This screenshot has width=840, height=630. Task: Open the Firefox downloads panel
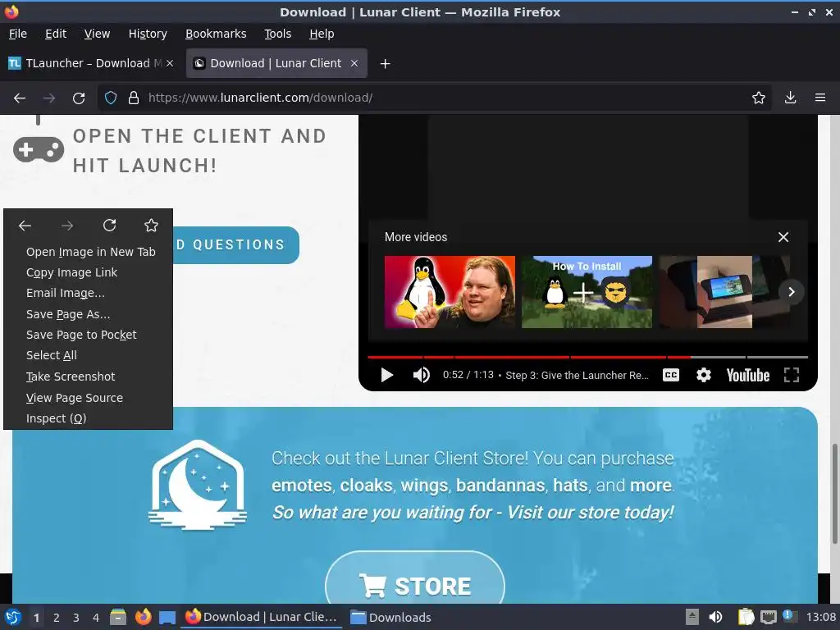coord(790,98)
